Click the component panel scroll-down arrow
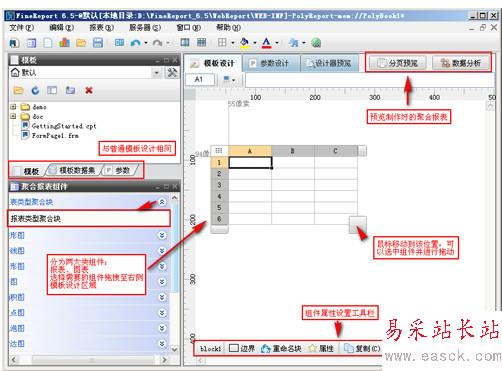 [175, 349]
